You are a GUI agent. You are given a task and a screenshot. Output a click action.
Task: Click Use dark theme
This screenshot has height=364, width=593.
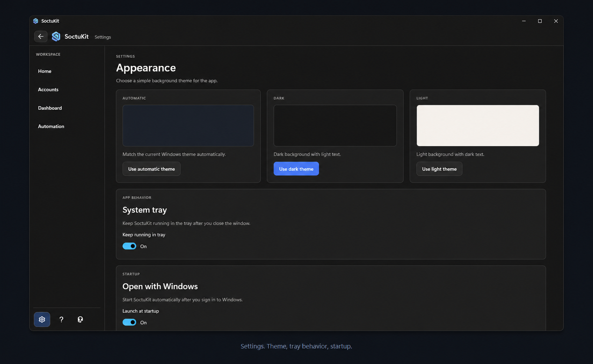pyautogui.click(x=296, y=168)
